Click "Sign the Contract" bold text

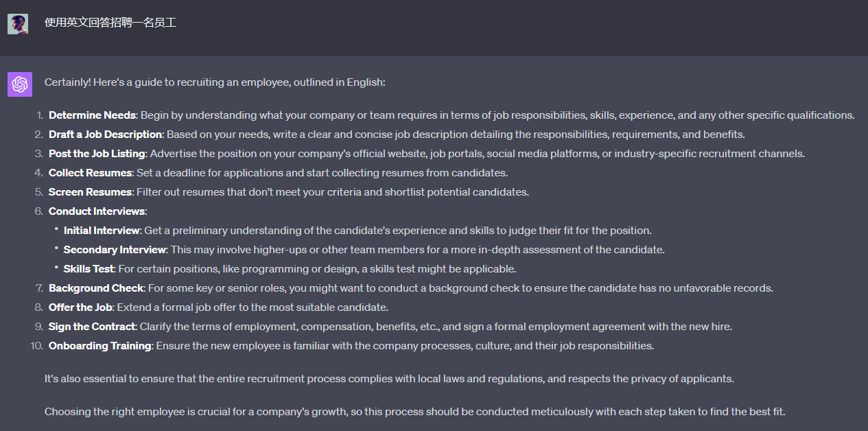point(91,327)
